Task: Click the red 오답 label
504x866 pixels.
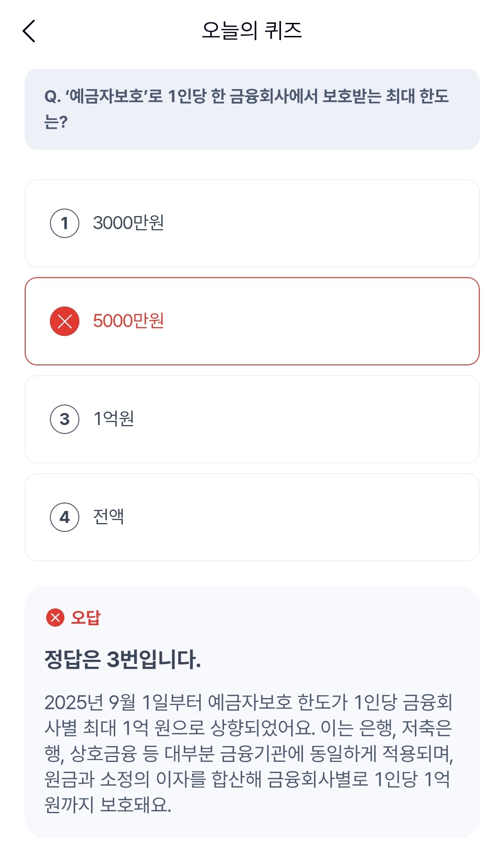Action: 85,617
